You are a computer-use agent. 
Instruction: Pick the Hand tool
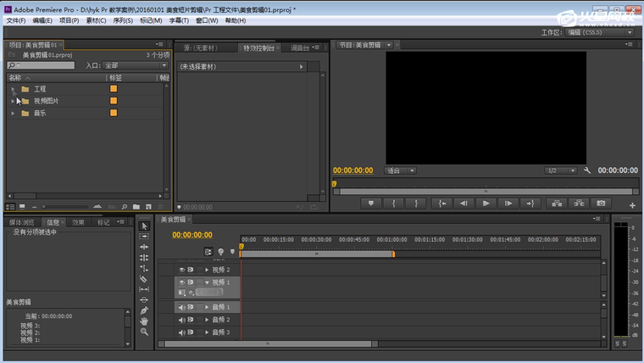coord(144,321)
